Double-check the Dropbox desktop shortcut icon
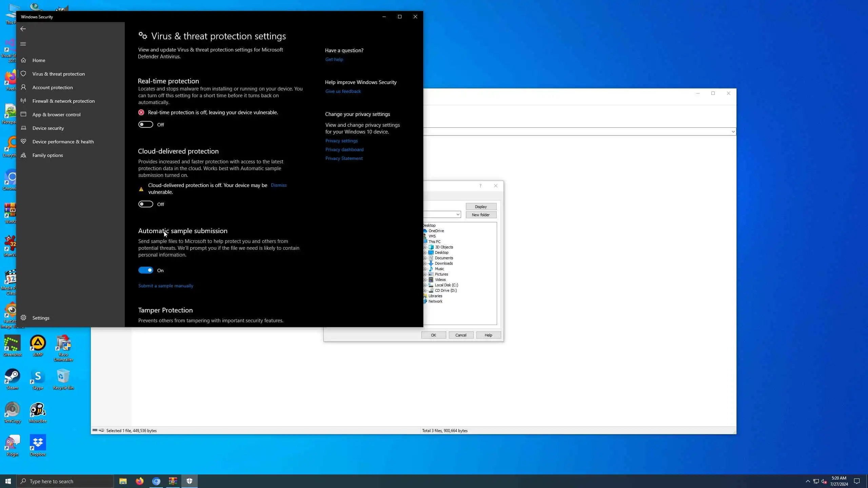 [x=38, y=442]
